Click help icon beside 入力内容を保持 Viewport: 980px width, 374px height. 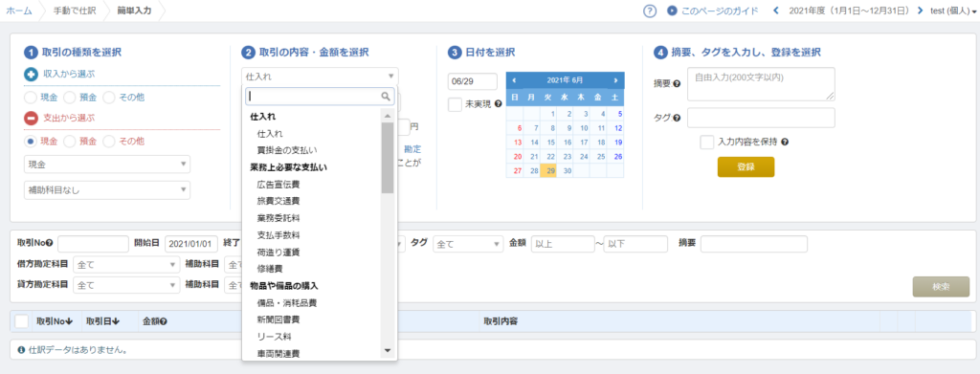(x=785, y=142)
